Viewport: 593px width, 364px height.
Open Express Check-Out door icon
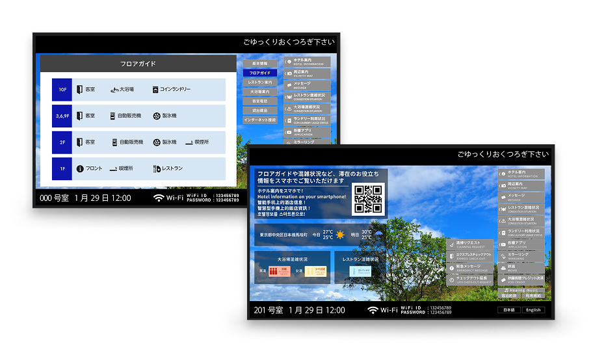pyautogui.click(x=451, y=256)
